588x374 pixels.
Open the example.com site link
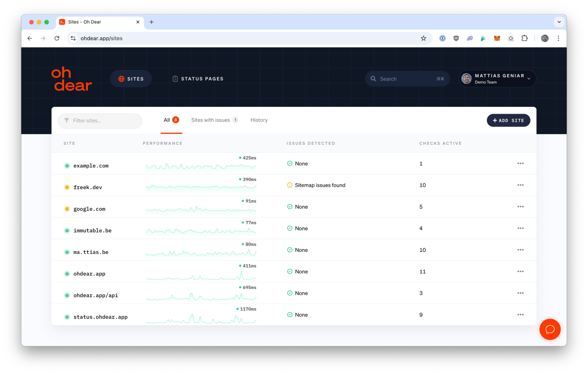91,165
